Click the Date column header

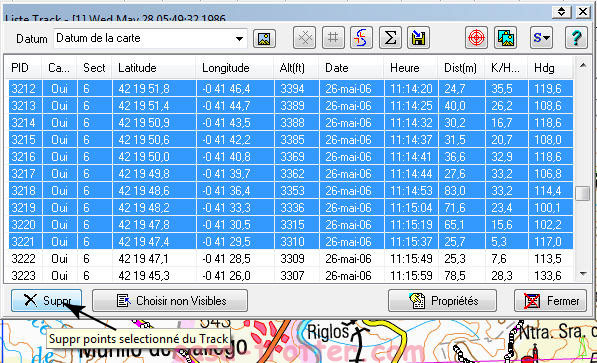click(x=352, y=68)
